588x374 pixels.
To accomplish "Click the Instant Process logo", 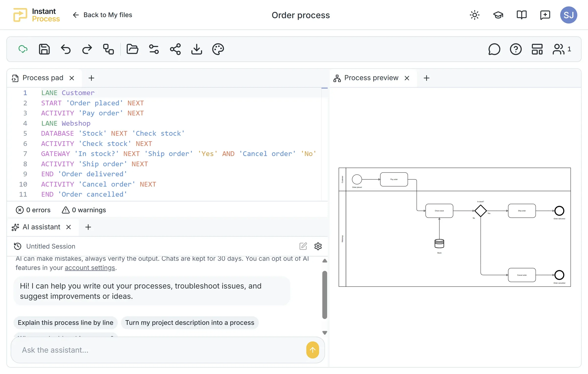I will pyautogui.click(x=36, y=15).
